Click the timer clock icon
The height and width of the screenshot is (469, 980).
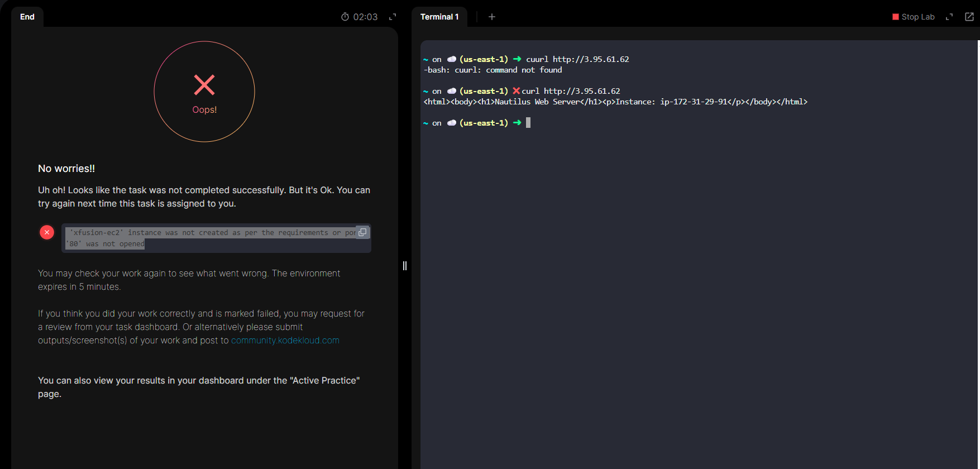coord(345,17)
